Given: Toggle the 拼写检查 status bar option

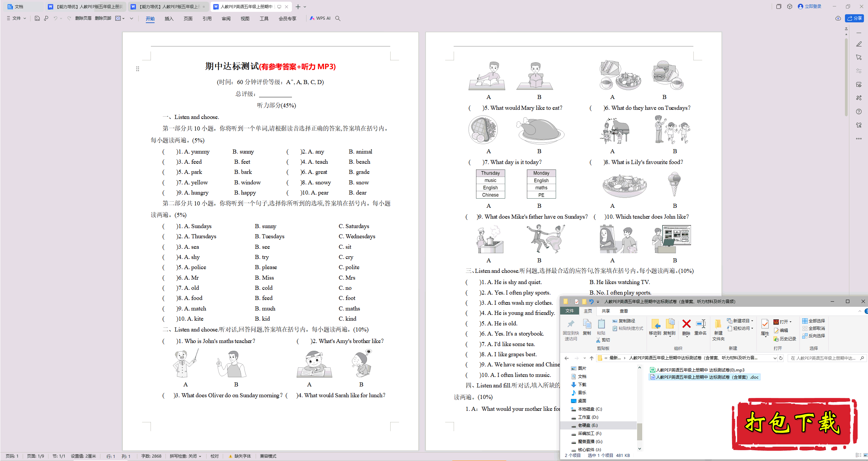Looking at the screenshot, I should tap(185, 456).
